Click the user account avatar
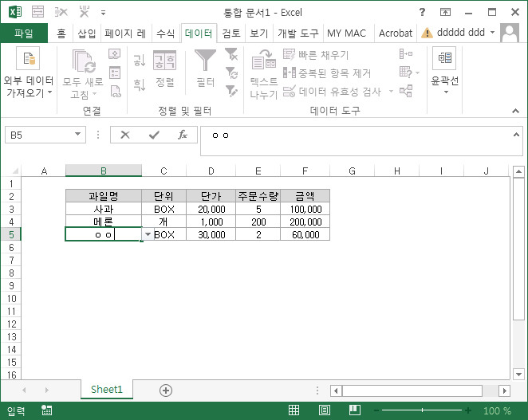This screenshot has width=528, height=420. (510, 33)
